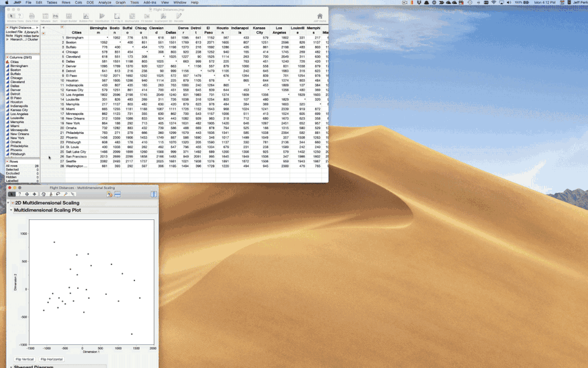Click the panel toggle icon at the right of the Multidimensional Scaling toolbar
Viewport: 588px width, 368px height.
pyautogui.click(x=154, y=194)
